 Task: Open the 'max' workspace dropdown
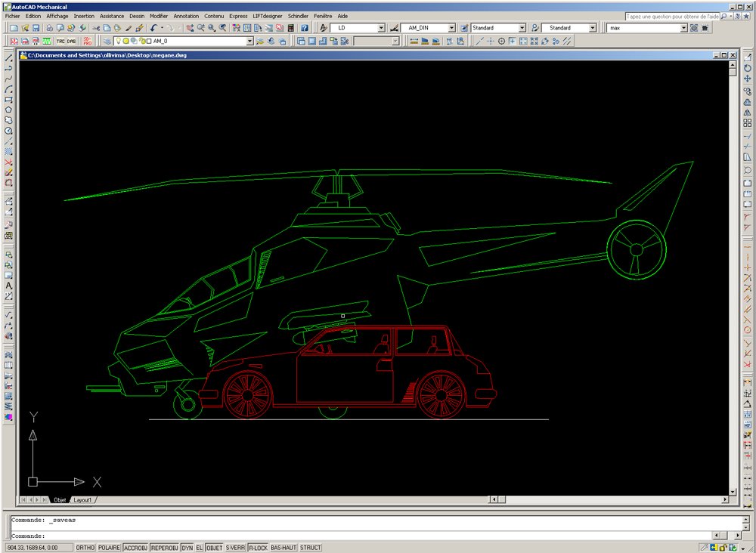tap(683, 28)
